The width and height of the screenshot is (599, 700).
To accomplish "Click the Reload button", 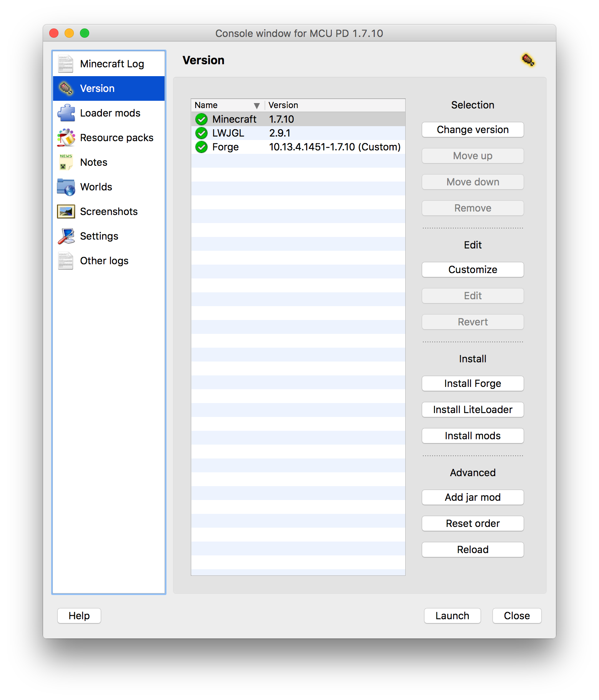I will click(x=473, y=550).
